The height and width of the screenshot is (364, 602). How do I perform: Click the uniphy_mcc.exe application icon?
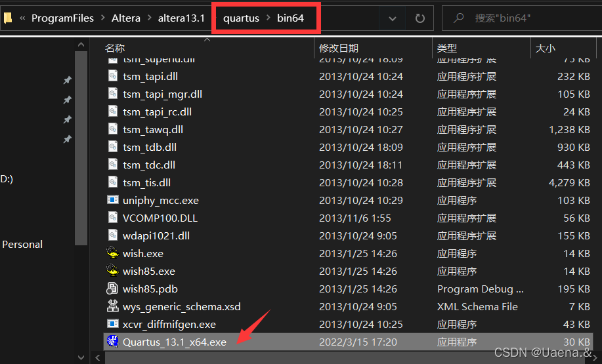coord(112,200)
